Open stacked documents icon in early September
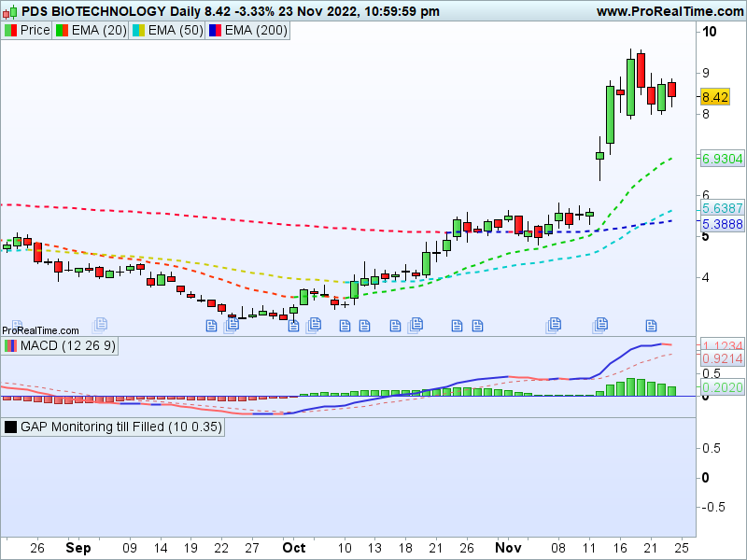Screen dimensions: 747x560 [x=100, y=325]
